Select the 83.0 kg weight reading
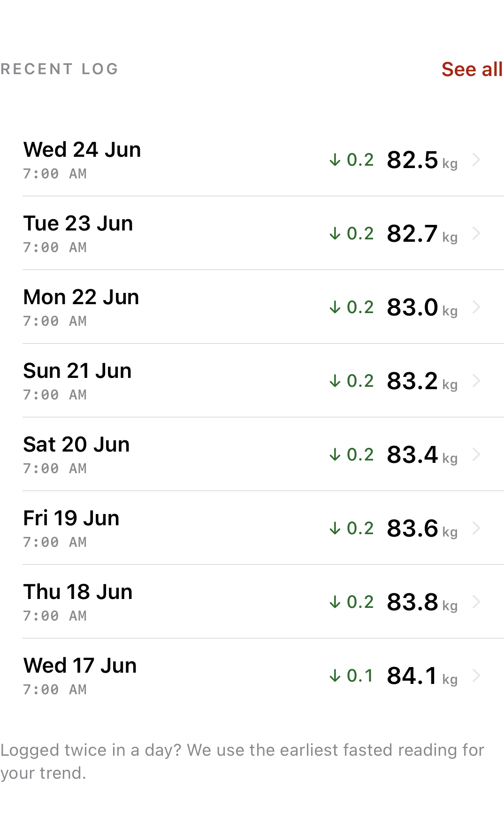The height and width of the screenshot is (821, 504). pos(422,307)
